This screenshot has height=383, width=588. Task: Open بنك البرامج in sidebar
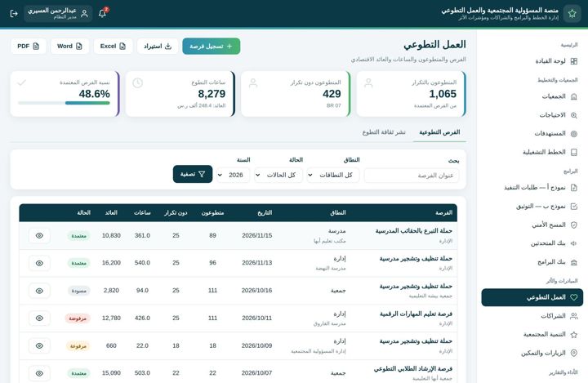[532, 262]
